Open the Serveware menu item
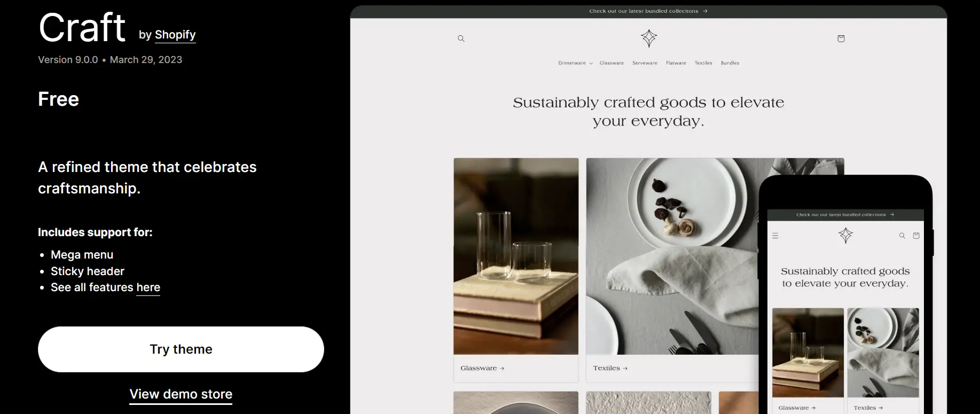 (645, 63)
